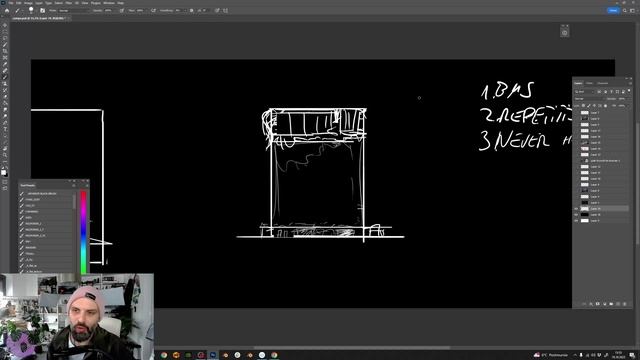
Task: Click the selected layer's thumbnail
Action: pos(585,209)
